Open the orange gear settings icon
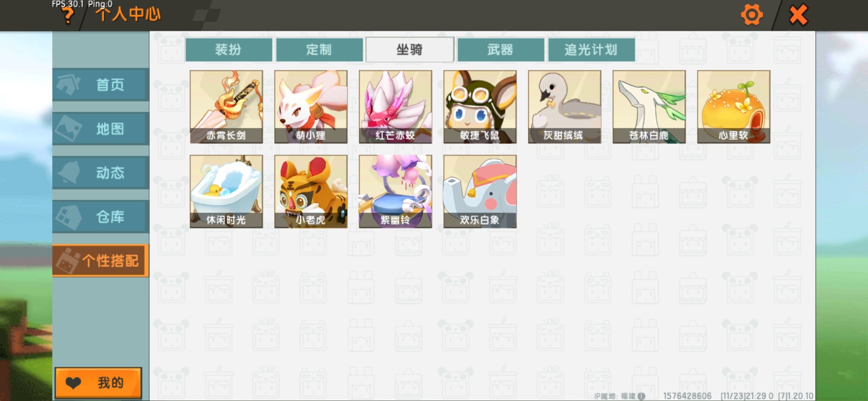The width and height of the screenshot is (868, 401). coord(752,15)
